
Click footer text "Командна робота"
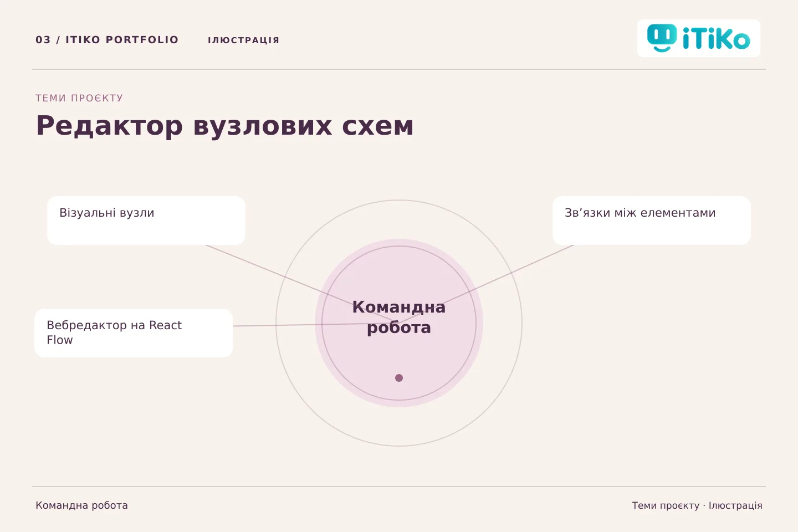[x=81, y=505]
